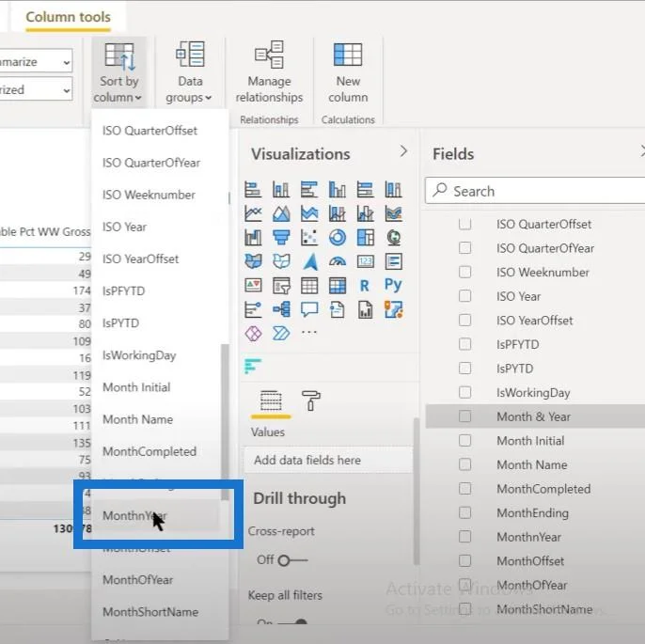Select the Multi-row card visual
The image size is (645, 644).
point(393,261)
